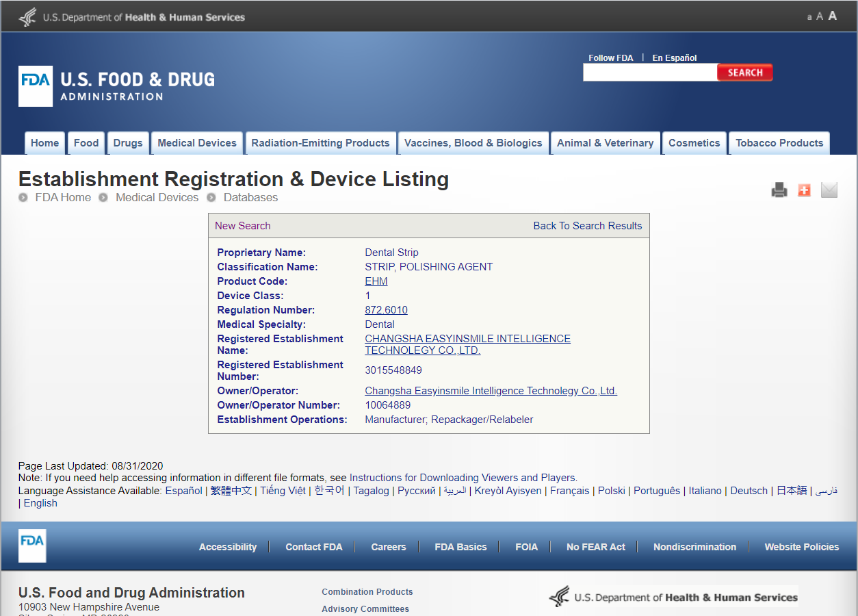Select the medium font size 'A'
858x616 pixels.
click(820, 16)
